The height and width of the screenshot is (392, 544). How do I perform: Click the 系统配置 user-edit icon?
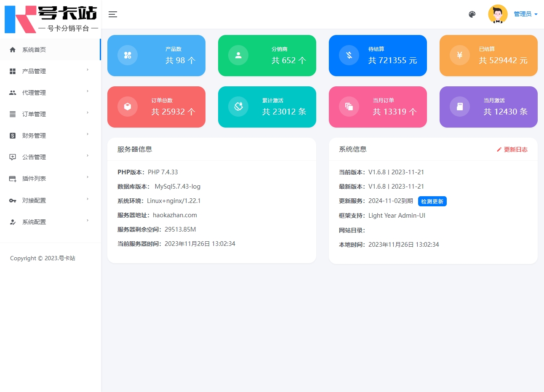[13, 222]
